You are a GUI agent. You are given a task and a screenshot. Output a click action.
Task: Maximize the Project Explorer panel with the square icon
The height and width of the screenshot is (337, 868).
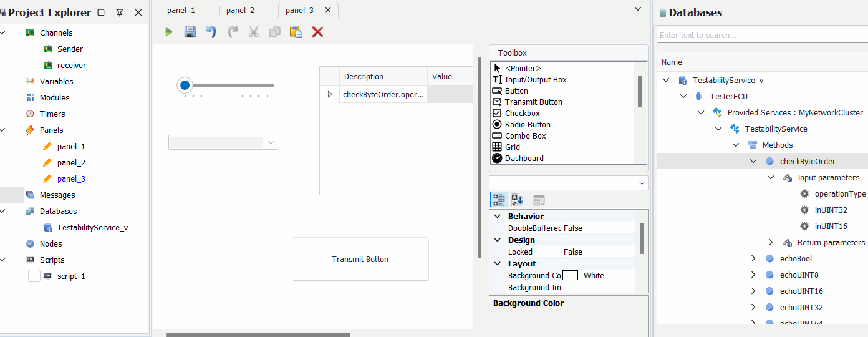(101, 12)
